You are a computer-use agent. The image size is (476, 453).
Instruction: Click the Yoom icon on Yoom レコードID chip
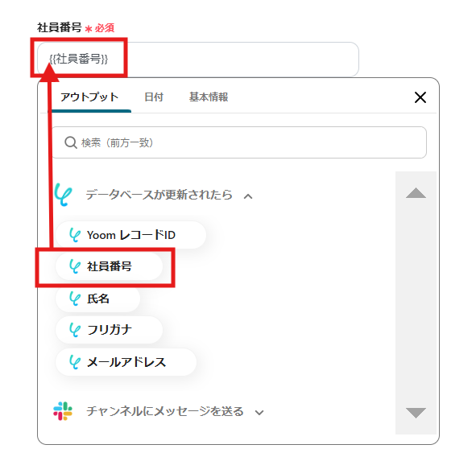click(75, 235)
